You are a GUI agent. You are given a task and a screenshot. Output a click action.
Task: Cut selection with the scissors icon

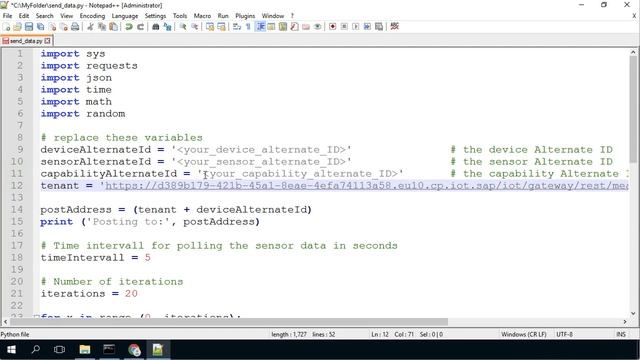(x=90, y=27)
